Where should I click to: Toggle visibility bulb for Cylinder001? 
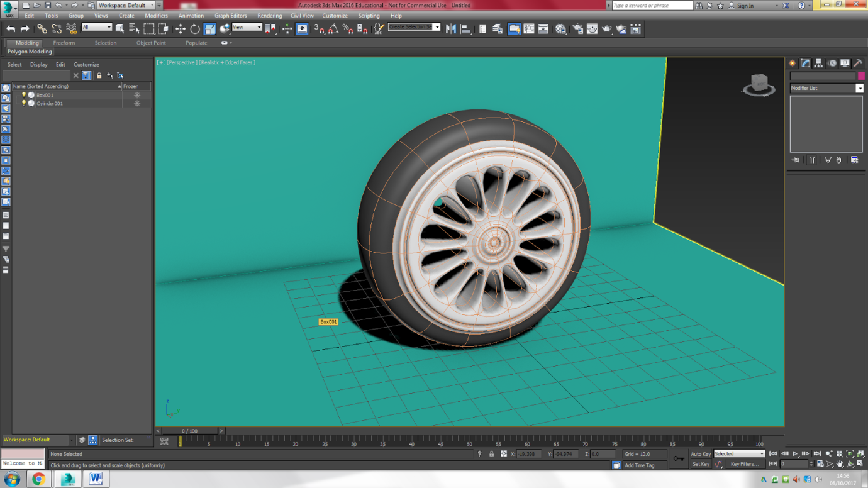24,103
